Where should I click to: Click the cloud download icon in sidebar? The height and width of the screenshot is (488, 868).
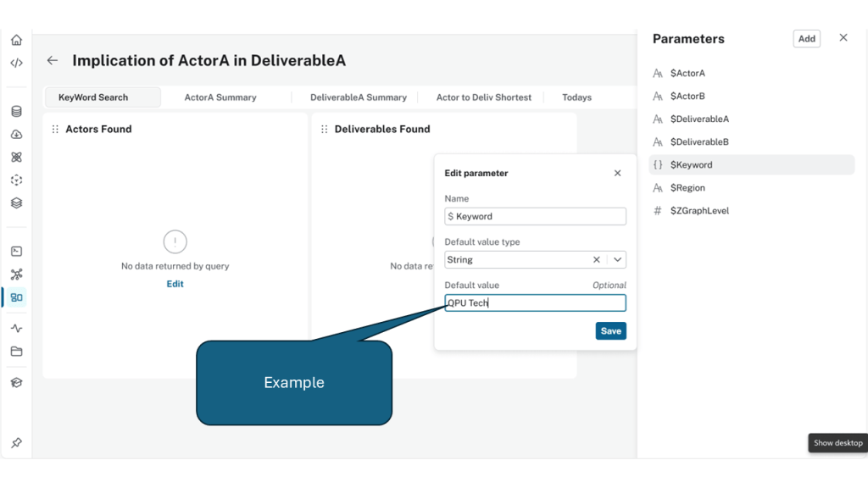tap(16, 134)
